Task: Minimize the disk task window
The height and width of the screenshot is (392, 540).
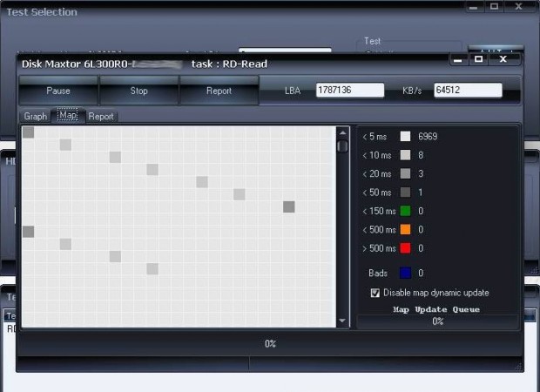Action: pyautogui.click(x=457, y=60)
